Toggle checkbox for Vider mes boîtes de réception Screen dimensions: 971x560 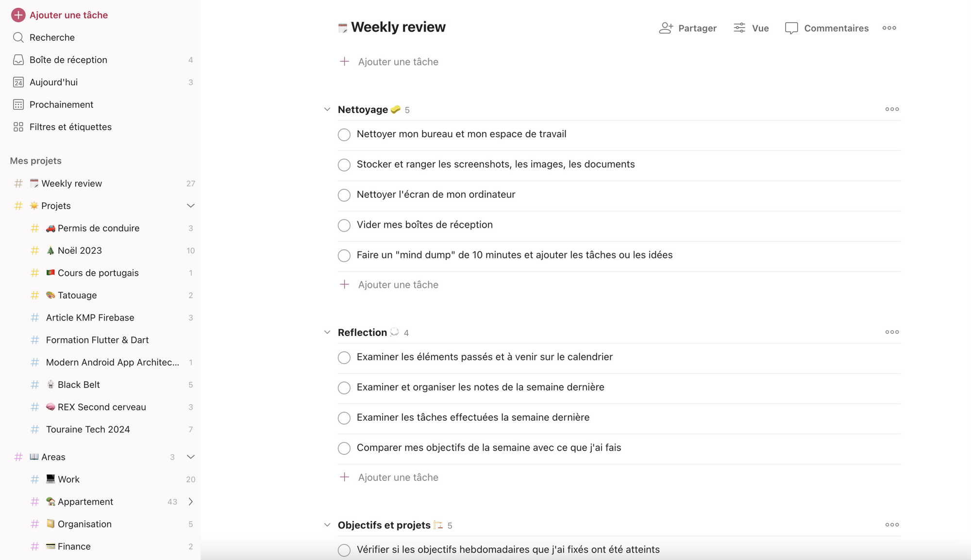(344, 225)
